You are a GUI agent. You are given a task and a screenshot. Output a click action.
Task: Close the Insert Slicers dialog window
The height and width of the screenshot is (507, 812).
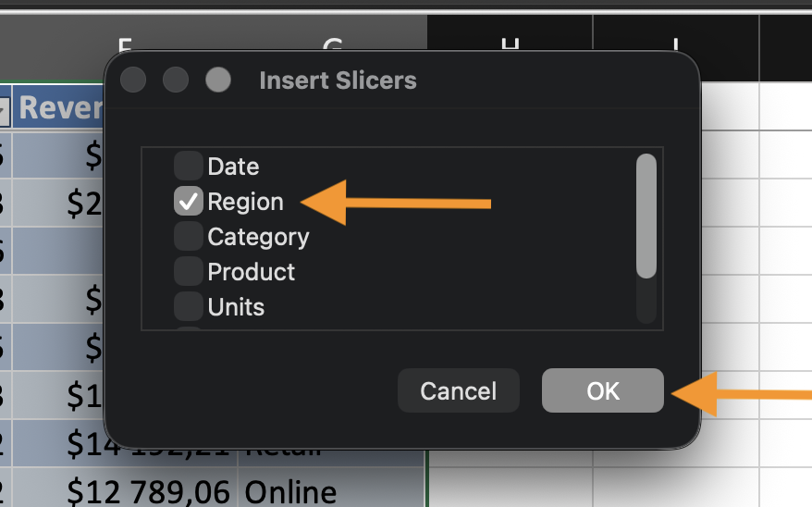[133, 80]
